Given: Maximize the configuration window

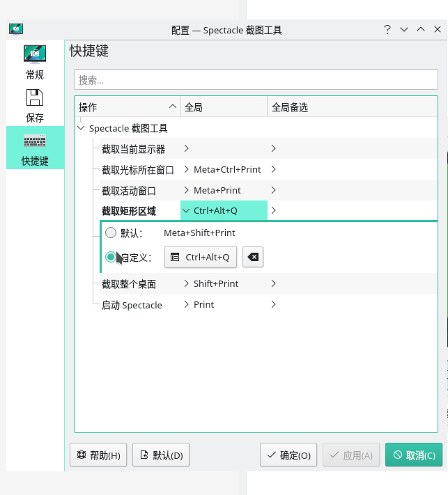Looking at the screenshot, I should (421, 30).
